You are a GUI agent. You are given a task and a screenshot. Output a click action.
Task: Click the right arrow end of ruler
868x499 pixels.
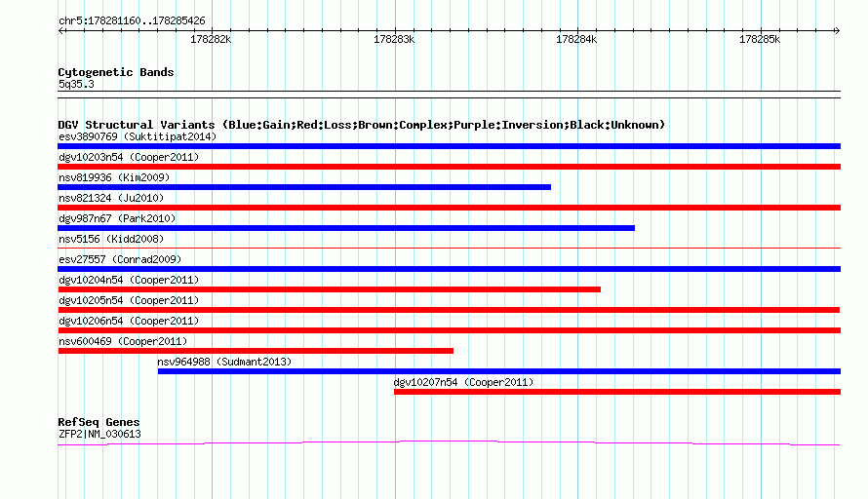click(x=837, y=30)
